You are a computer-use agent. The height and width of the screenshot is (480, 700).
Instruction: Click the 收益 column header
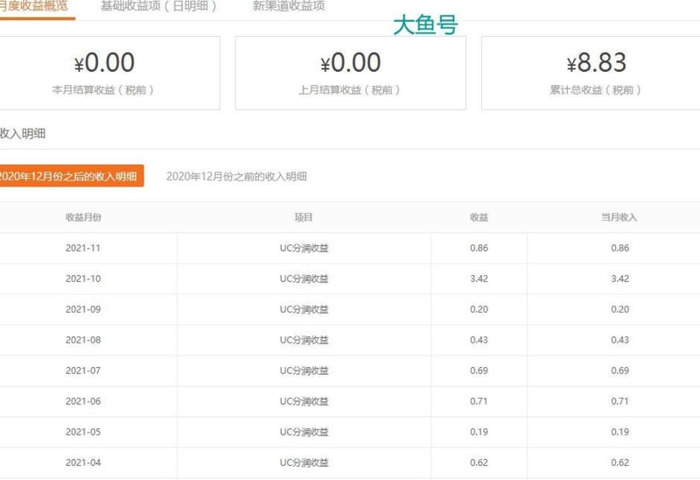479,217
